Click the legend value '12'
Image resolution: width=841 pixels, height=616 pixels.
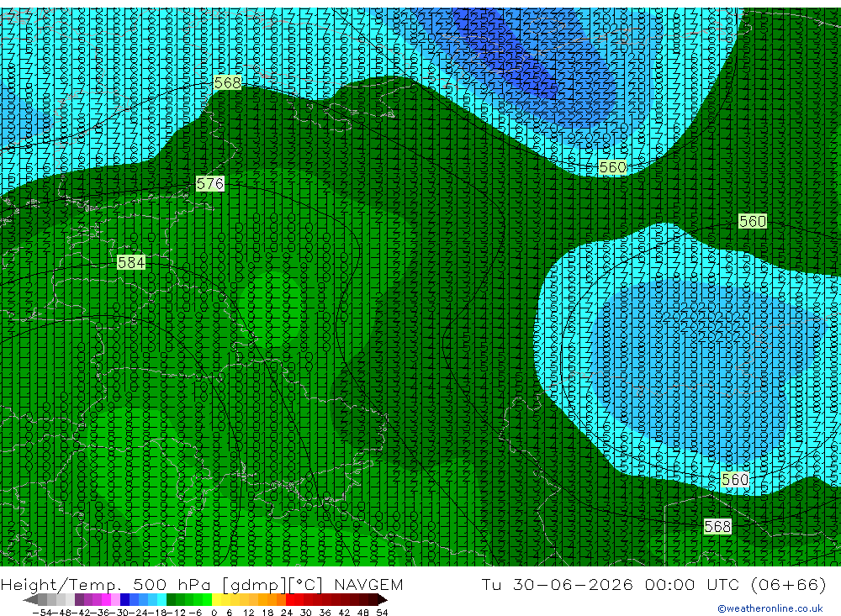point(249,613)
